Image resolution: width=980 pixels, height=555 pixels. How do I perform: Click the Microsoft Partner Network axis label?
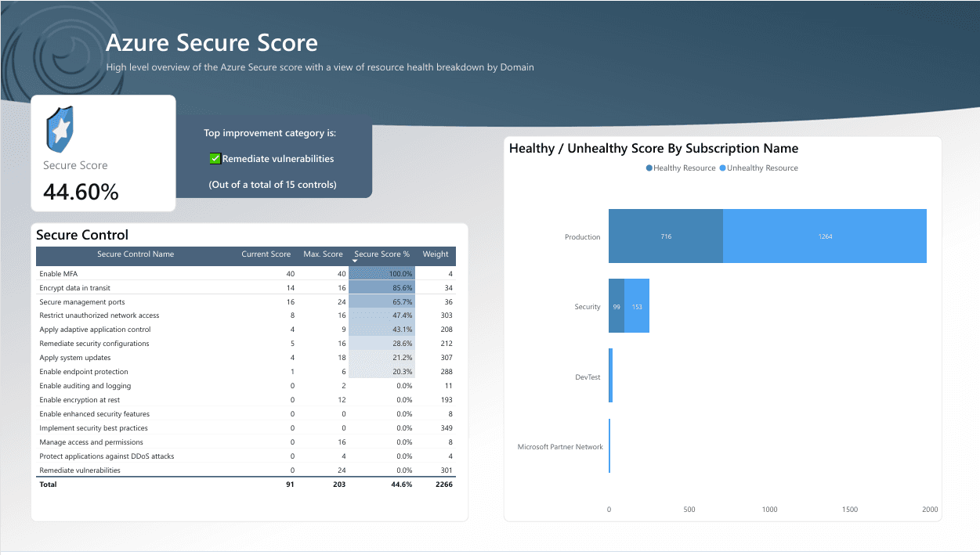pyautogui.click(x=560, y=447)
